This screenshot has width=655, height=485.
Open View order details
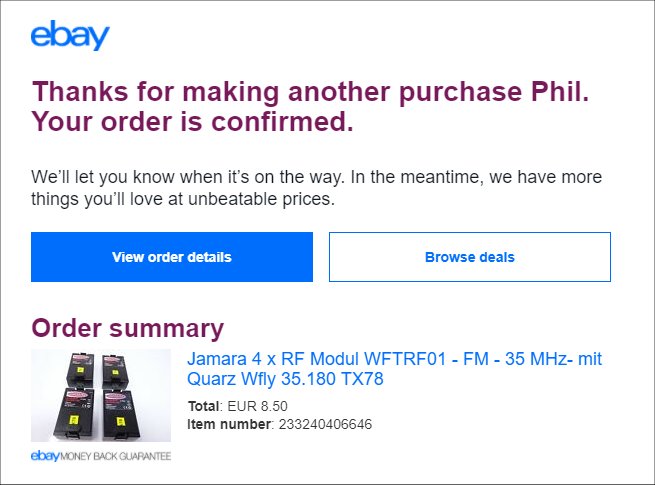pos(171,257)
